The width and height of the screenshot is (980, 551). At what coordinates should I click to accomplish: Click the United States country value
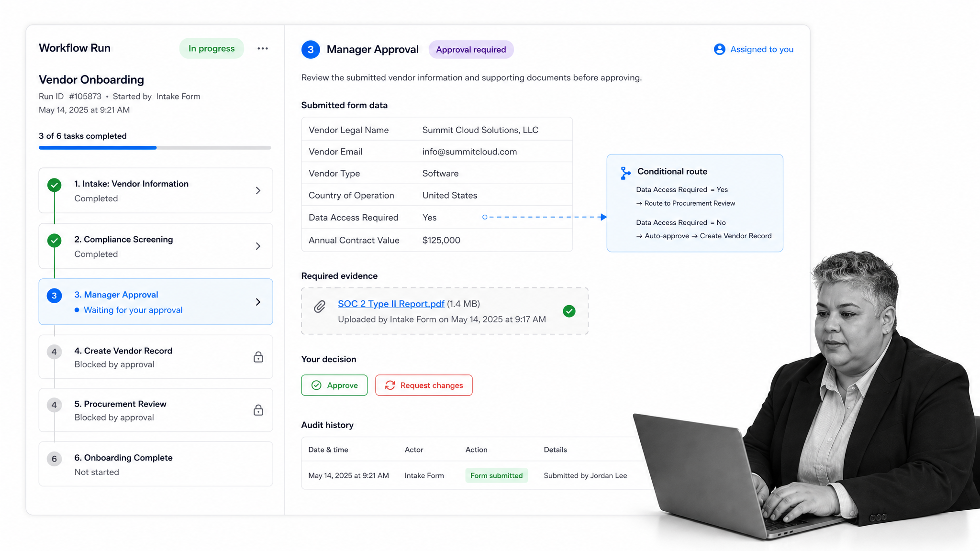pyautogui.click(x=449, y=196)
